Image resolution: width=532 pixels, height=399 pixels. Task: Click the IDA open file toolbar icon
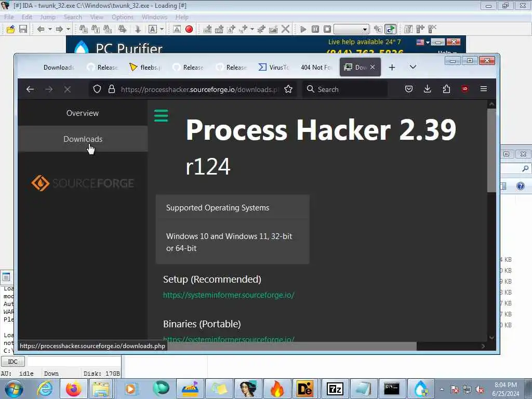(10, 29)
